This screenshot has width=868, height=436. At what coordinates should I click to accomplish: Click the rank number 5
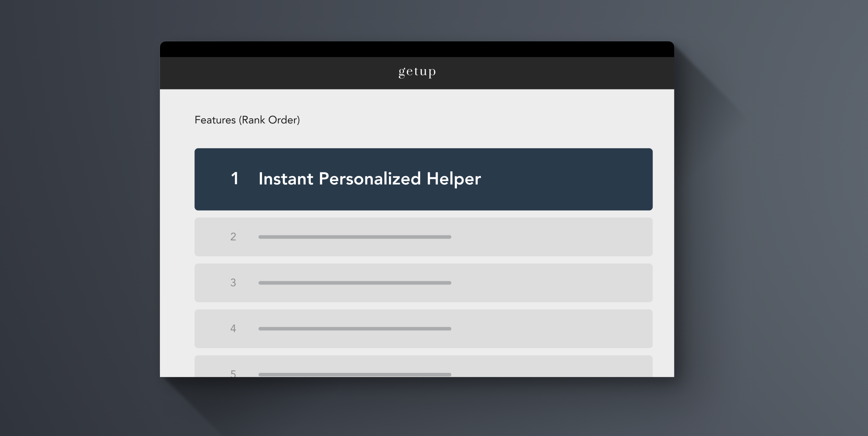click(x=233, y=373)
